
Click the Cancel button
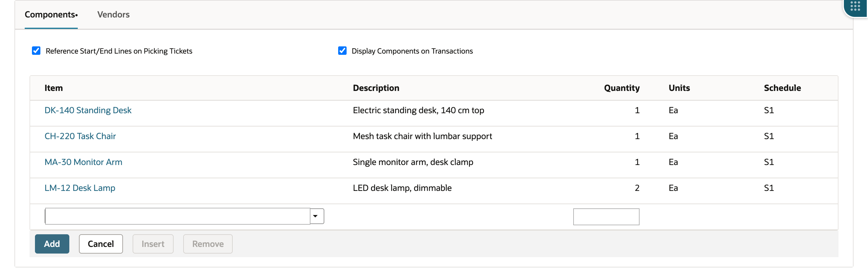pyautogui.click(x=101, y=244)
